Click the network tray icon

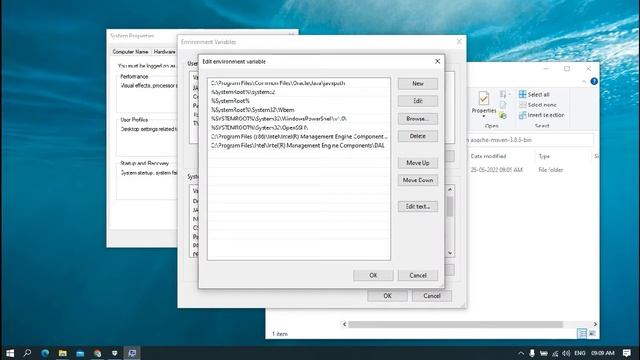tap(555, 353)
